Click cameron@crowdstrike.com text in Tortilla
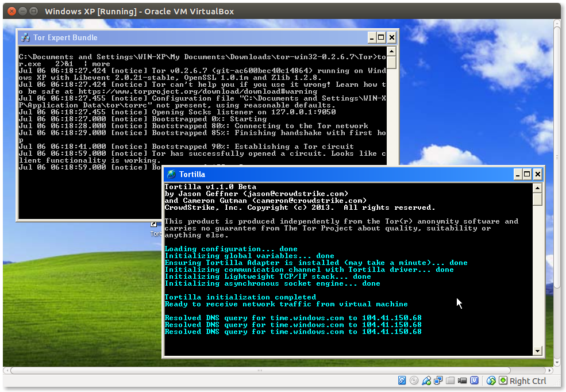 point(309,201)
